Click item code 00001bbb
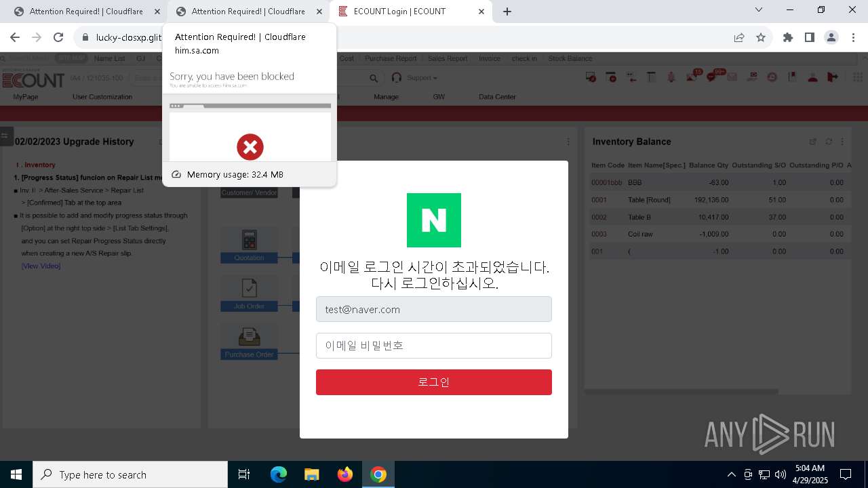 (x=606, y=182)
